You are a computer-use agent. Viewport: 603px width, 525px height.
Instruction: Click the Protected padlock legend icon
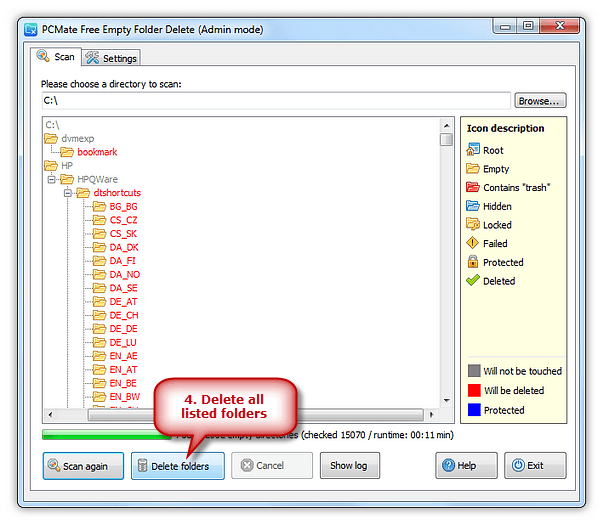pyautogui.click(x=473, y=262)
